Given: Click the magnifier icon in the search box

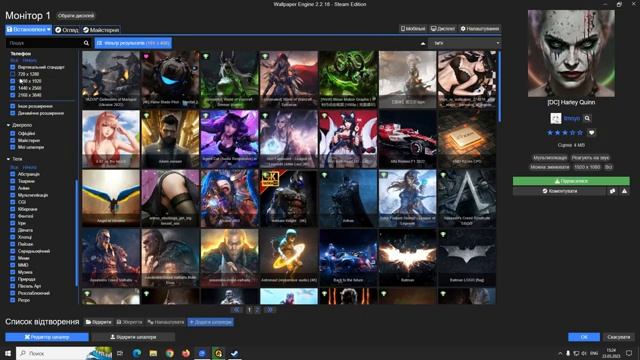Looking at the screenshot, I should tap(86, 43).
